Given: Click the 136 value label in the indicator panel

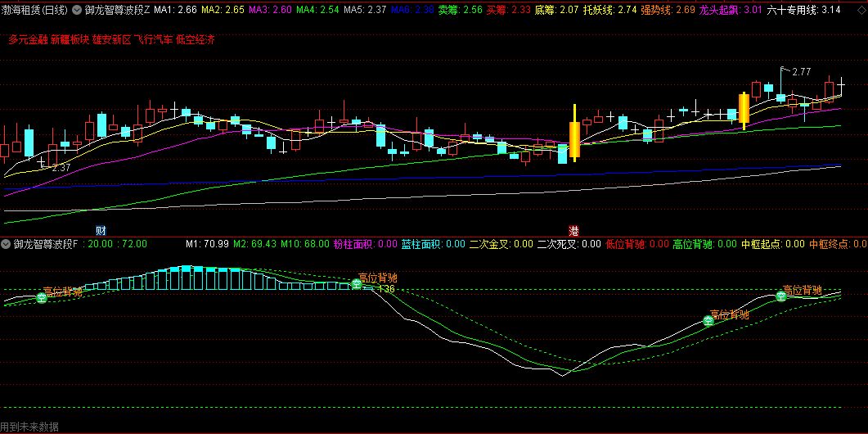Looking at the screenshot, I should 386,289.
